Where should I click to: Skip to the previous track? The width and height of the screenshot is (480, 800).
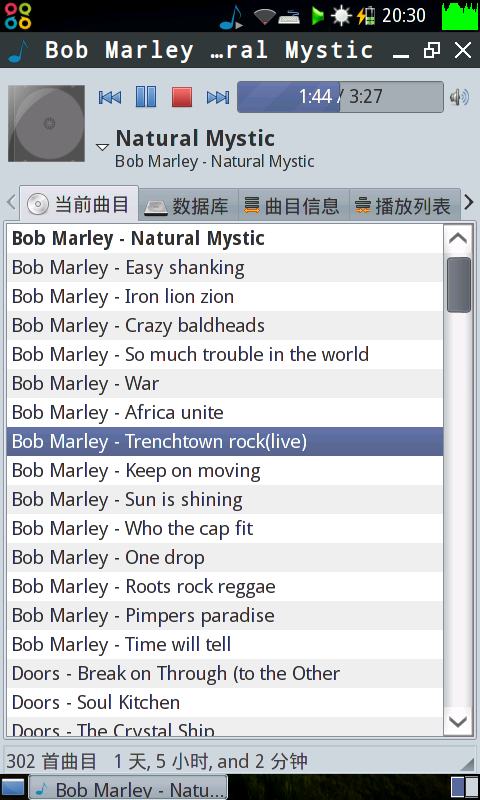(x=110, y=97)
